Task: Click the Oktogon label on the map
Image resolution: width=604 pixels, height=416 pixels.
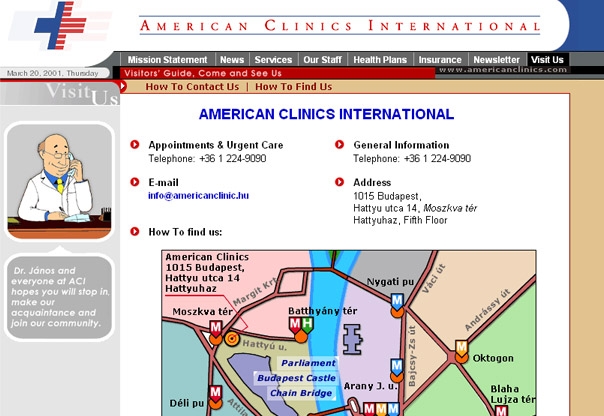Action: 493,358
